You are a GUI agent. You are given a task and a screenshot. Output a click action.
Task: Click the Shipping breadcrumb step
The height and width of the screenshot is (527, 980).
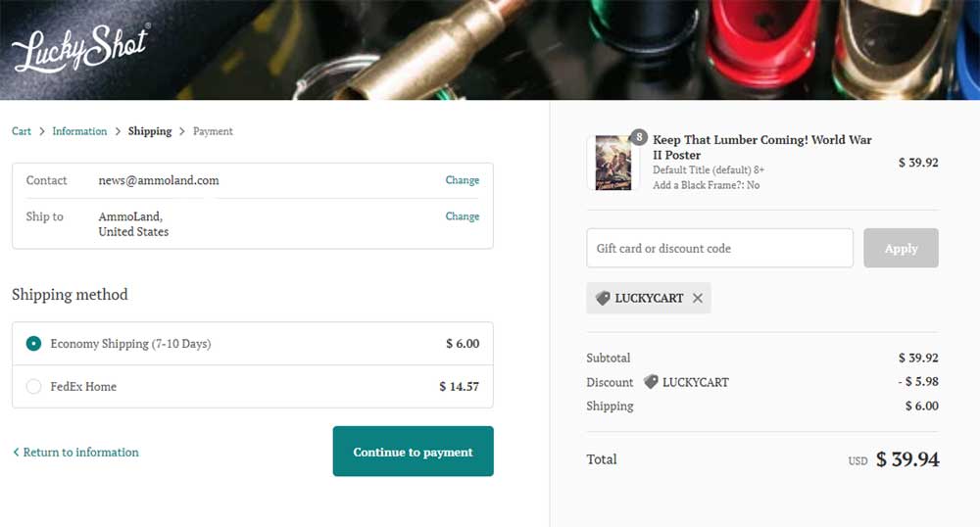coord(149,131)
